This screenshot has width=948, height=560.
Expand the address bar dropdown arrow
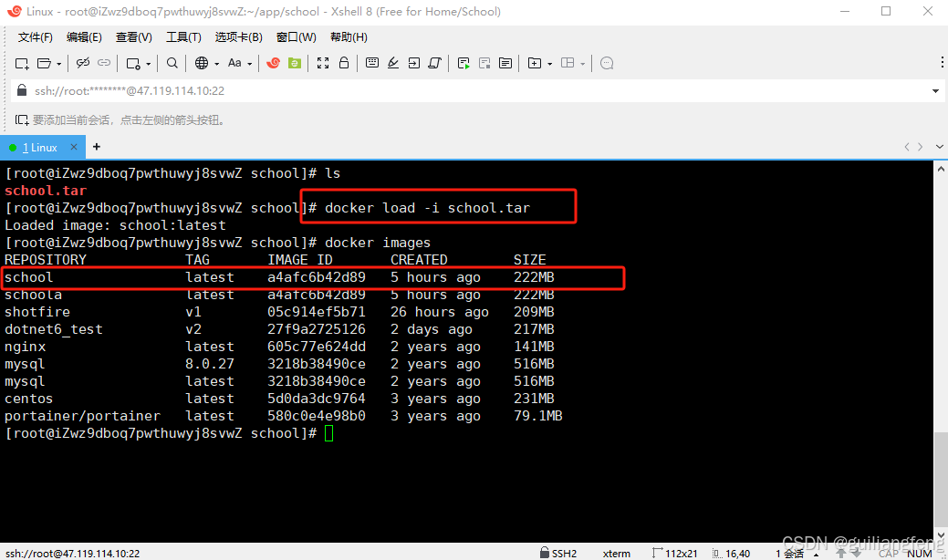936,90
